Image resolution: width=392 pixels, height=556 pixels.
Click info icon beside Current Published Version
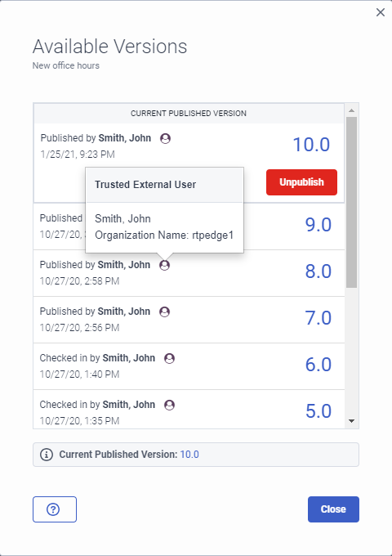[47, 455]
